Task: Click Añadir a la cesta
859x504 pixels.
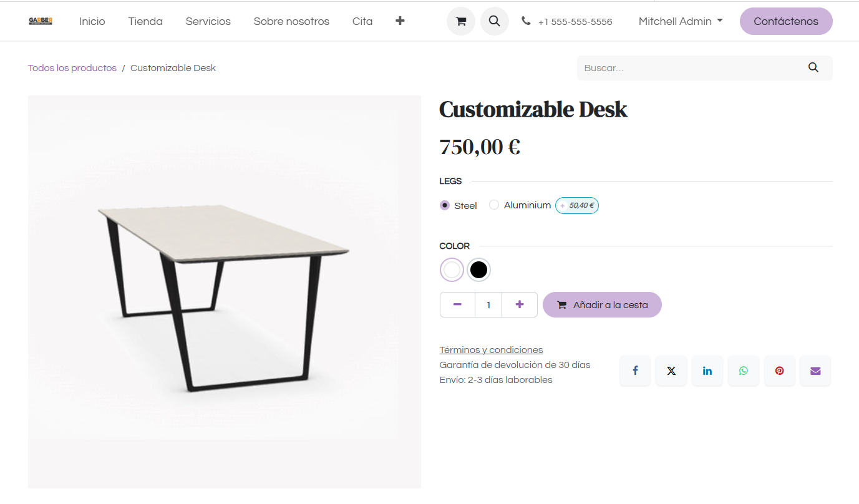Action: coord(601,304)
